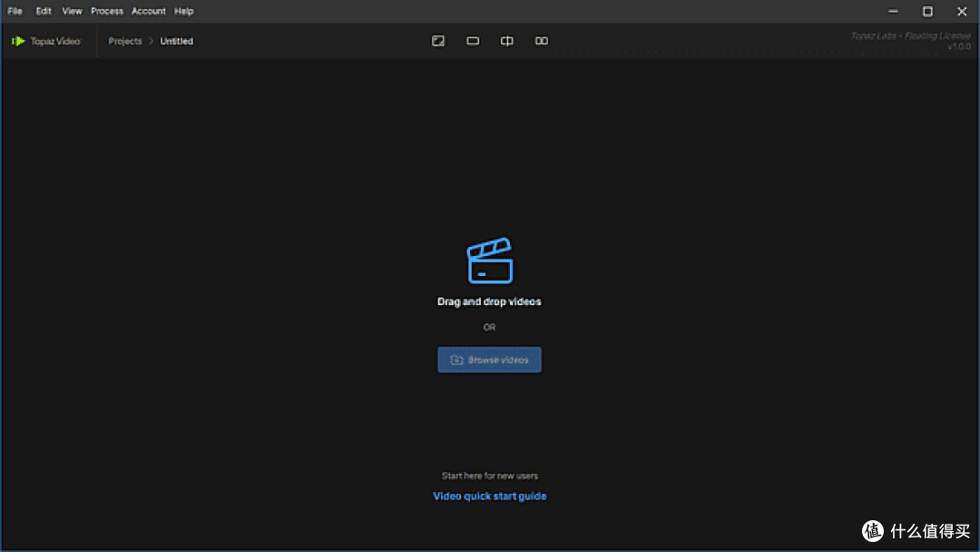Click Browse videos button
Image resolution: width=980 pixels, height=552 pixels.
coord(489,360)
